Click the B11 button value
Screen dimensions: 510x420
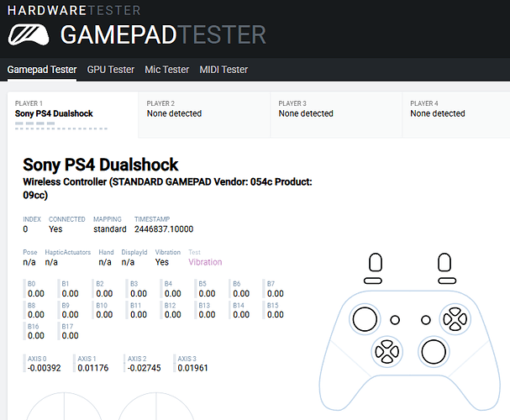pos(139,315)
